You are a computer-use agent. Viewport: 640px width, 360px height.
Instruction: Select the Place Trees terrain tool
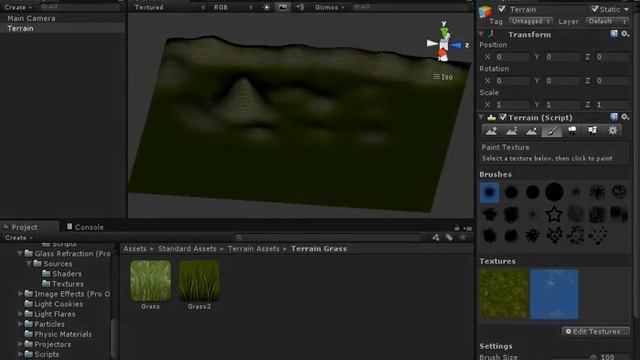pyautogui.click(x=572, y=131)
